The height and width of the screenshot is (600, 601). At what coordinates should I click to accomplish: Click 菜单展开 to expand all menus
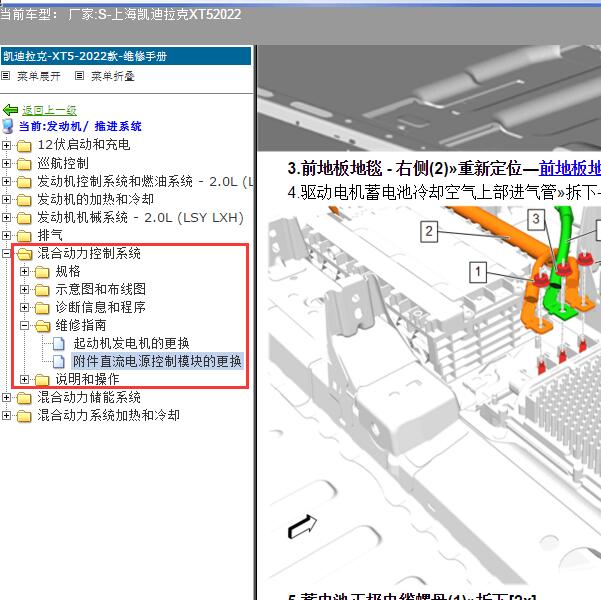tap(39, 76)
